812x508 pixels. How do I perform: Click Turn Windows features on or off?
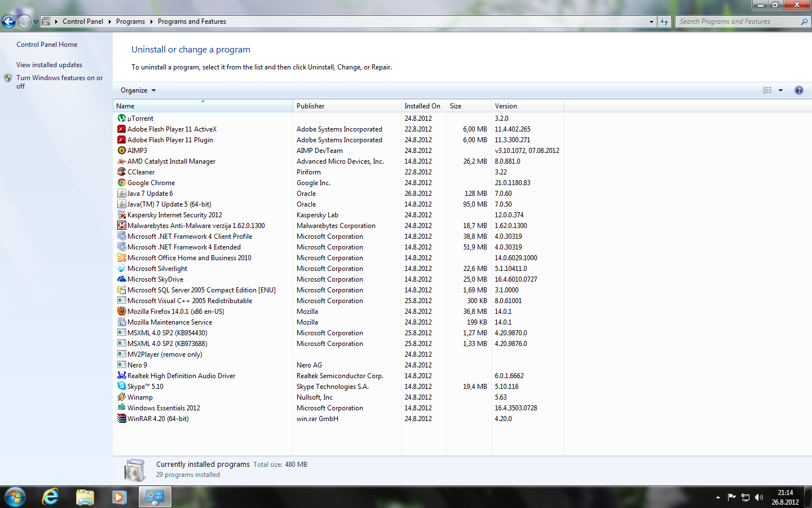pos(59,82)
